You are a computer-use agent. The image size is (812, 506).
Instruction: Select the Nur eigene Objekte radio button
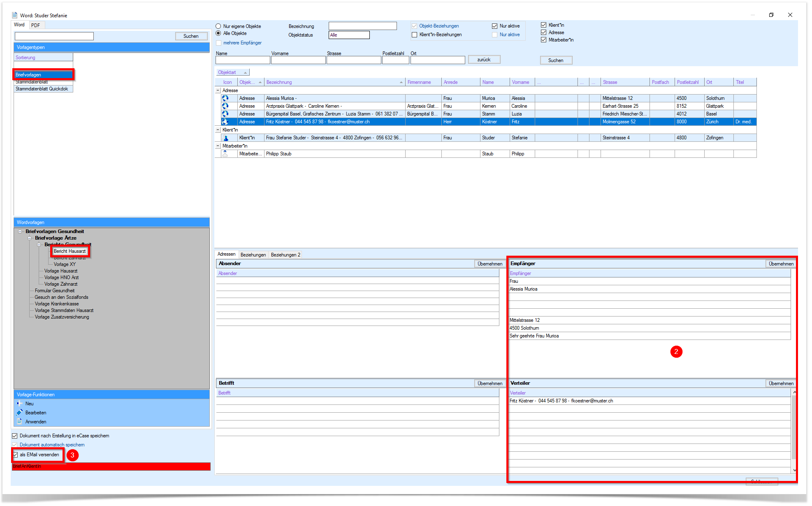click(x=218, y=26)
